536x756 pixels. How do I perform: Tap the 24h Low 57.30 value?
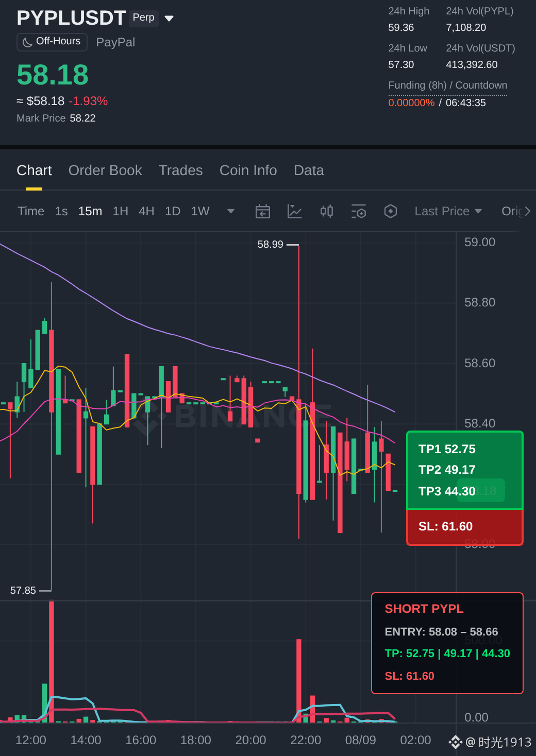401,64
